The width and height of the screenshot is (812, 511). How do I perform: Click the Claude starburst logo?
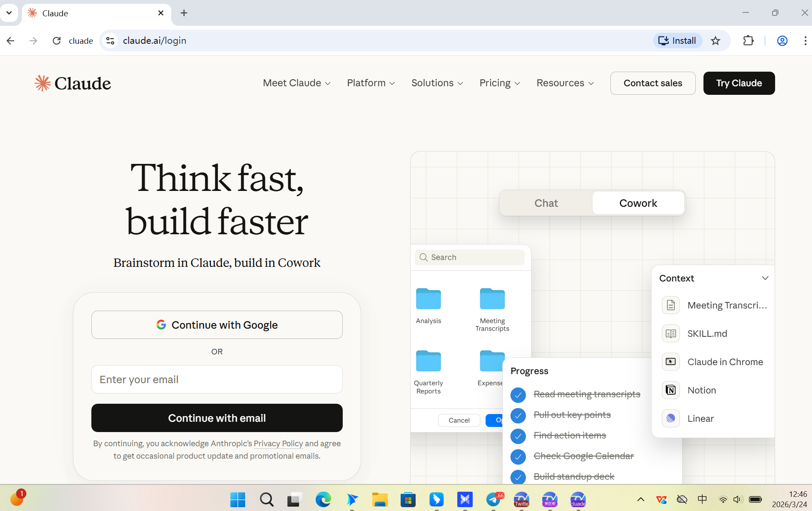point(42,83)
